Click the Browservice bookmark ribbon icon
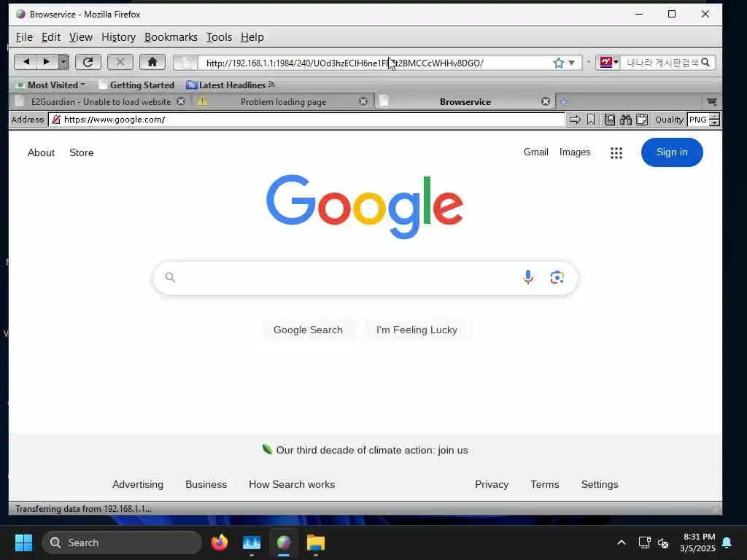This screenshot has width=747, height=560. tap(591, 120)
